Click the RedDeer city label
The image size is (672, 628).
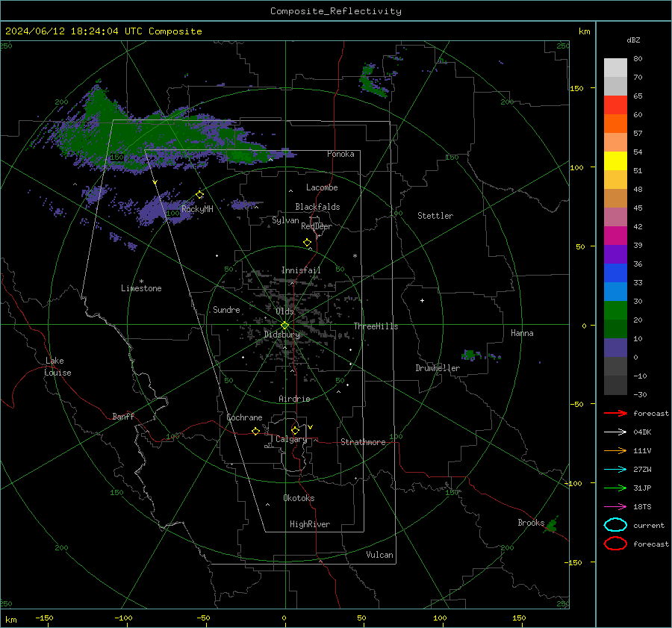[317, 226]
